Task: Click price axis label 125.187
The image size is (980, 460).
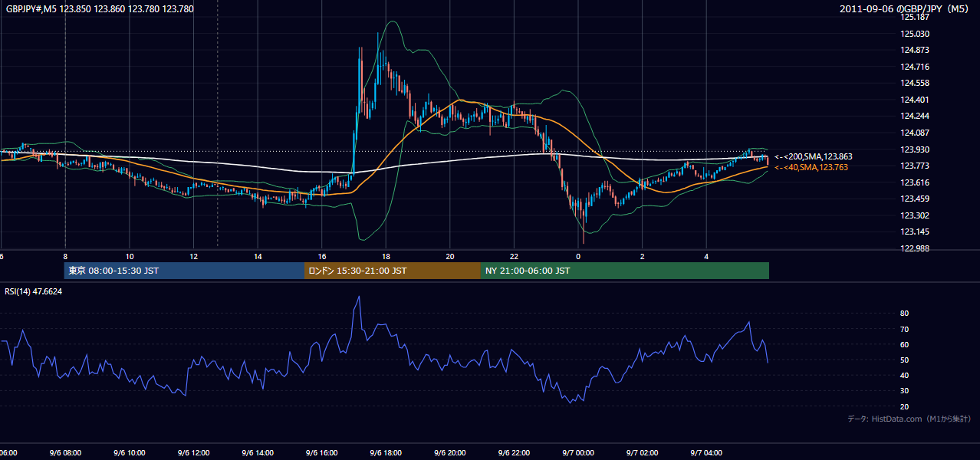Action: 915,17
